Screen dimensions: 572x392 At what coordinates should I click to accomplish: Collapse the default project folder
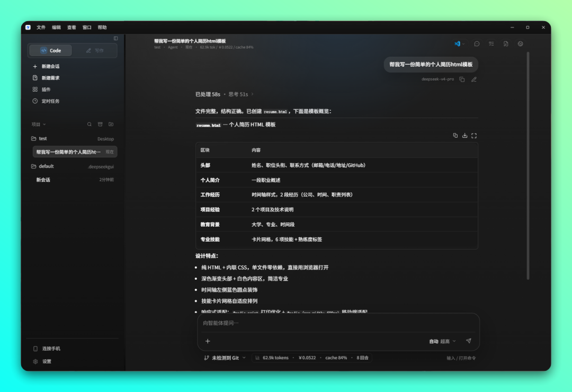click(42, 166)
